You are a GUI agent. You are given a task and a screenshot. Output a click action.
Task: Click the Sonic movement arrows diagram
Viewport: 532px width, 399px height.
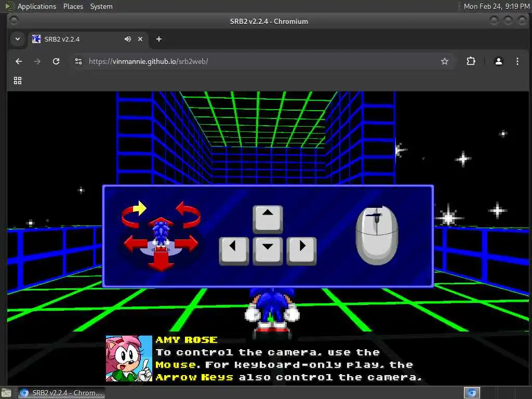click(161, 236)
